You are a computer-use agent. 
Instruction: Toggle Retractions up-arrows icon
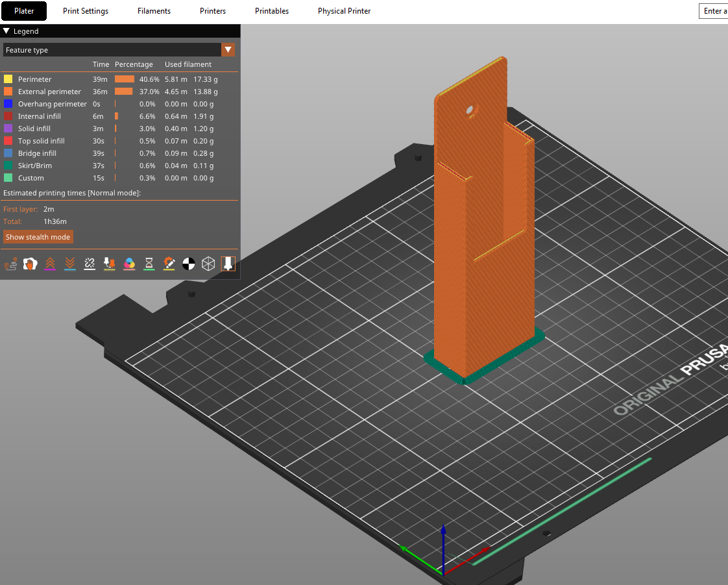(x=50, y=264)
